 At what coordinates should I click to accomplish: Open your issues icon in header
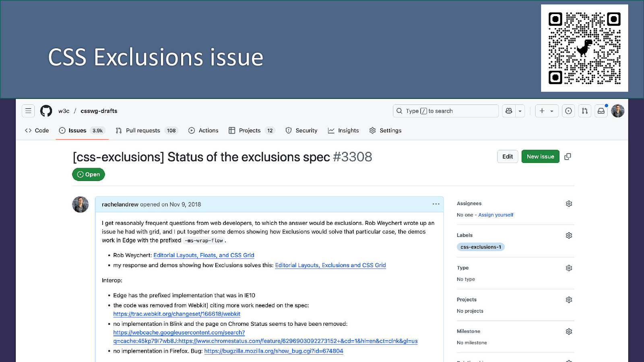click(x=568, y=111)
